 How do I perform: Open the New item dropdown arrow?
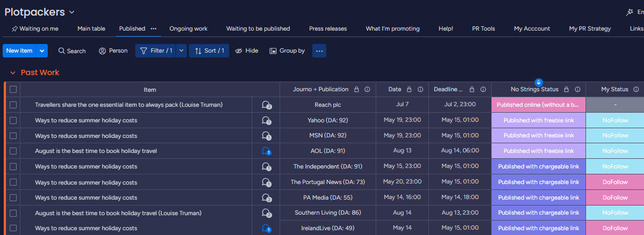(x=42, y=51)
